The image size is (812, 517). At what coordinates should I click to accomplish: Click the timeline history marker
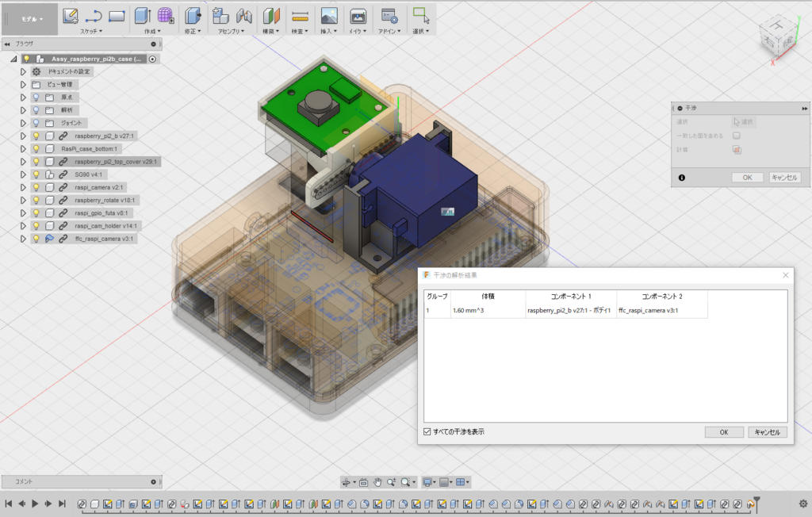(756, 504)
